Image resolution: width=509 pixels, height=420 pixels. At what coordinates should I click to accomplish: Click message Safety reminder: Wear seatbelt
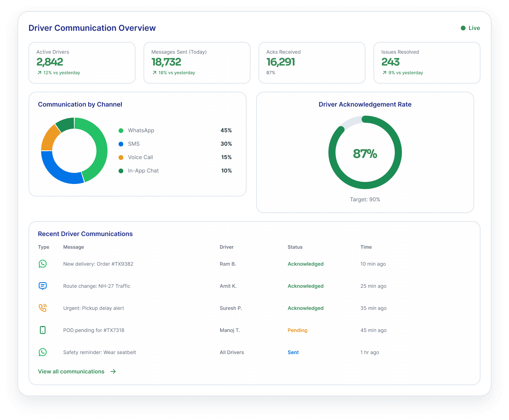pyautogui.click(x=100, y=352)
